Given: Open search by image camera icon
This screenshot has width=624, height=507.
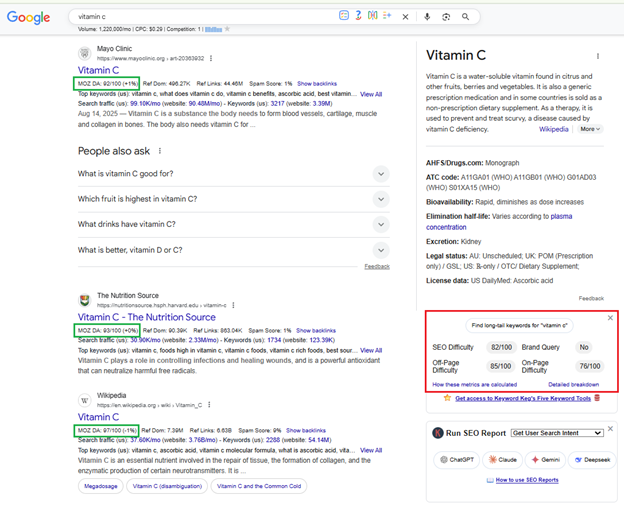Looking at the screenshot, I should (446, 17).
